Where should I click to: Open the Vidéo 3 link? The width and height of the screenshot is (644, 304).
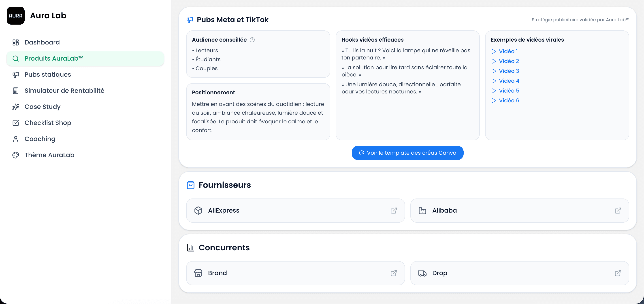click(x=508, y=71)
